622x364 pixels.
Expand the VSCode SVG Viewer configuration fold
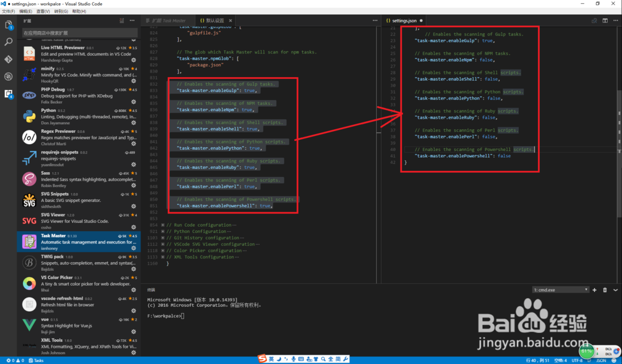click(x=162, y=244)
